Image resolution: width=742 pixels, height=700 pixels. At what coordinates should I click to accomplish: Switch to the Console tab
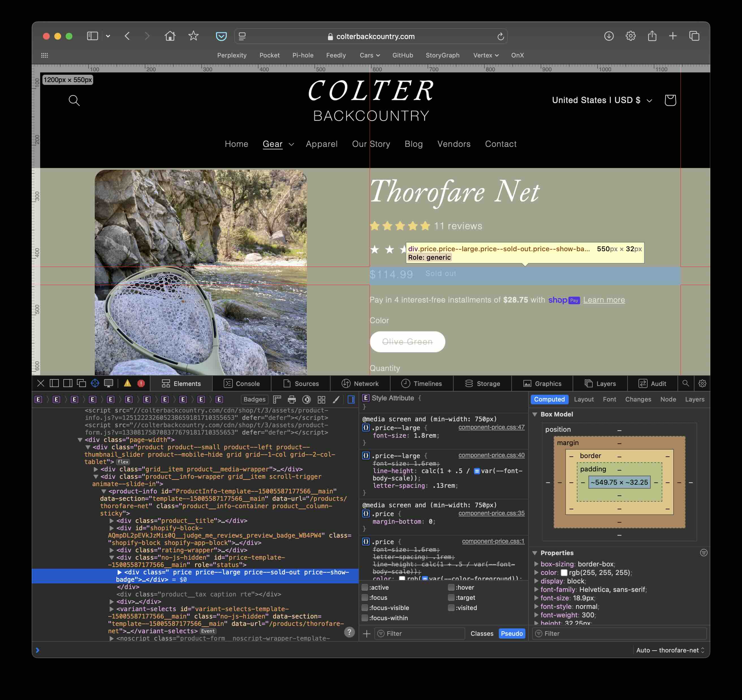(x=242, y=383)
